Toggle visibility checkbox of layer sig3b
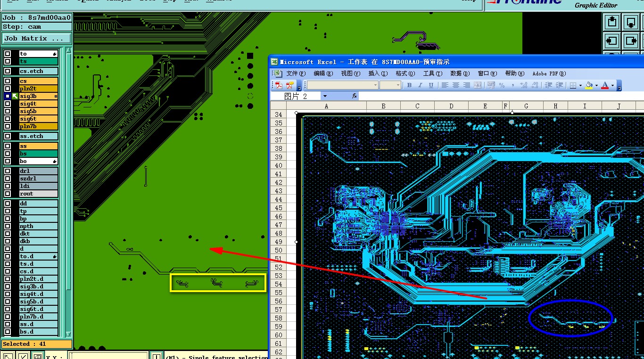Viewport: 644px width, 359px height. pyautogui.click(x=7, y=96)
